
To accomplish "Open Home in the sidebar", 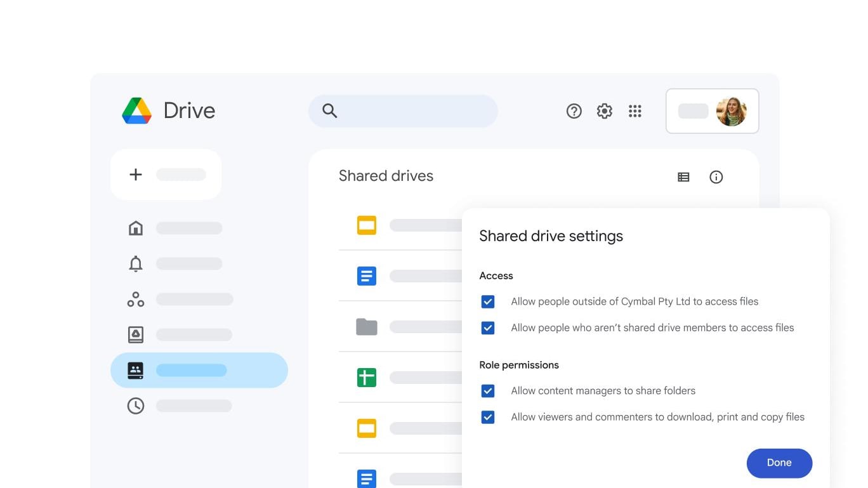I will coord(136,228).
